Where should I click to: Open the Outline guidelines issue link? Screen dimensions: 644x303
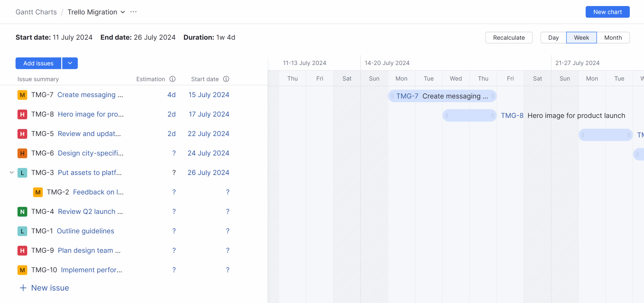click(85, 231)
